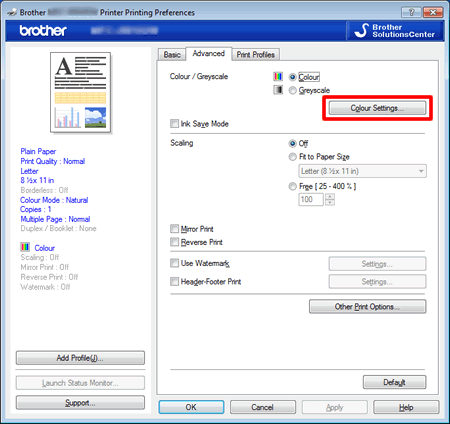
Task: Click the colour icon in the settings summary
Action: [25, 247]
